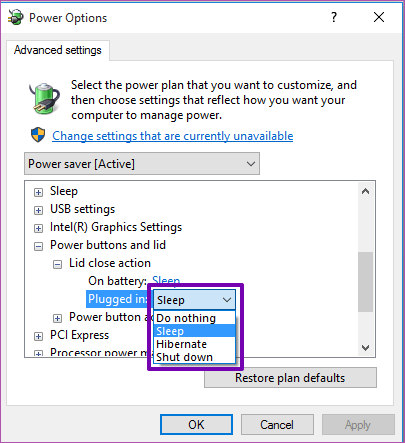Select Do nothing from the dropdown list

click(x=195, y=318)
